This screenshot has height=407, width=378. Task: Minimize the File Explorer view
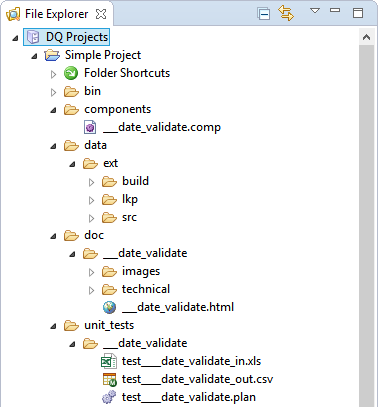click(x=335, y=10)
